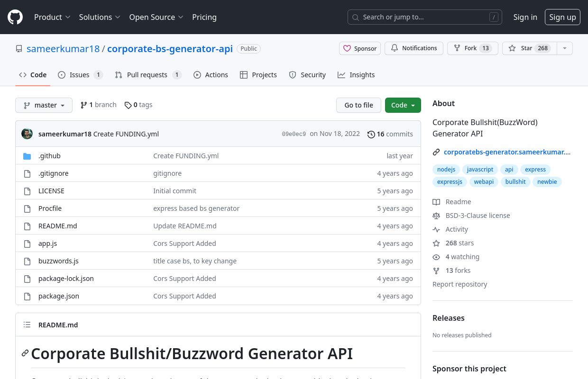Click the Notifications button
The width and height of the screenshot is (588, 379).
coord(414,48)
